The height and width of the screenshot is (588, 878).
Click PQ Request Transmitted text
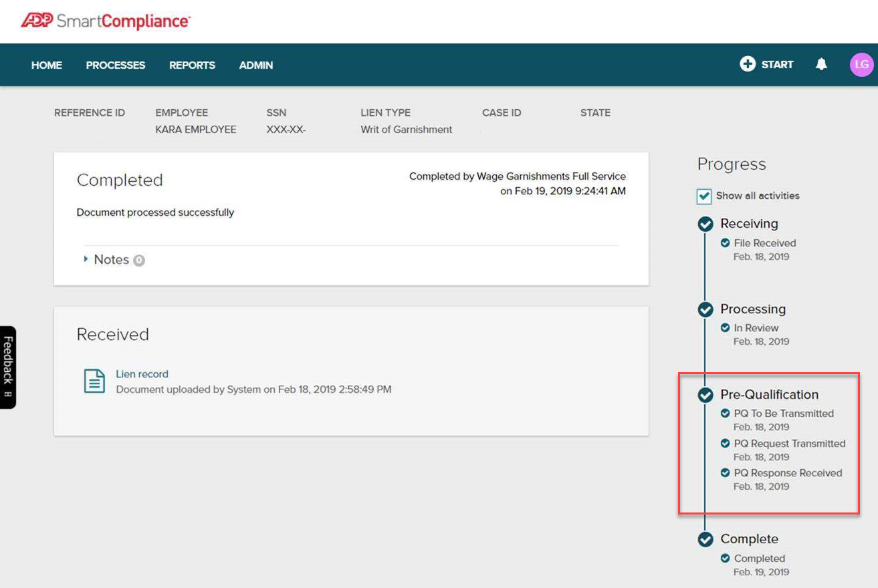click(x=790, y=444)
